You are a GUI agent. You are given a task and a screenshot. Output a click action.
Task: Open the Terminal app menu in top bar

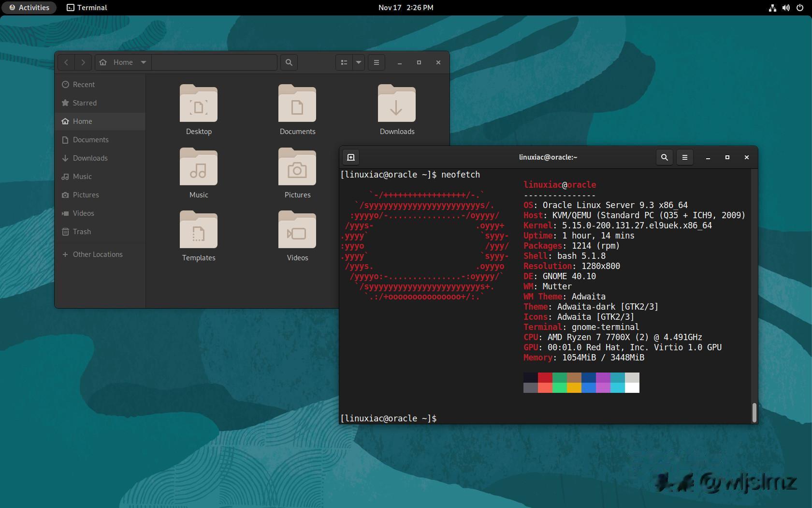click(87, 8)
